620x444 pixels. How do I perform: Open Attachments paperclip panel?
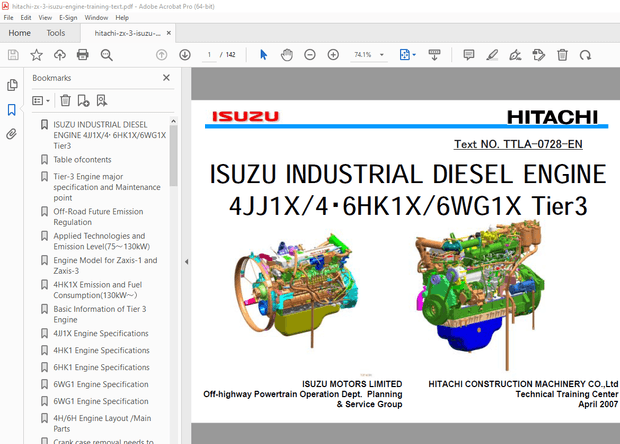(11, 134)
